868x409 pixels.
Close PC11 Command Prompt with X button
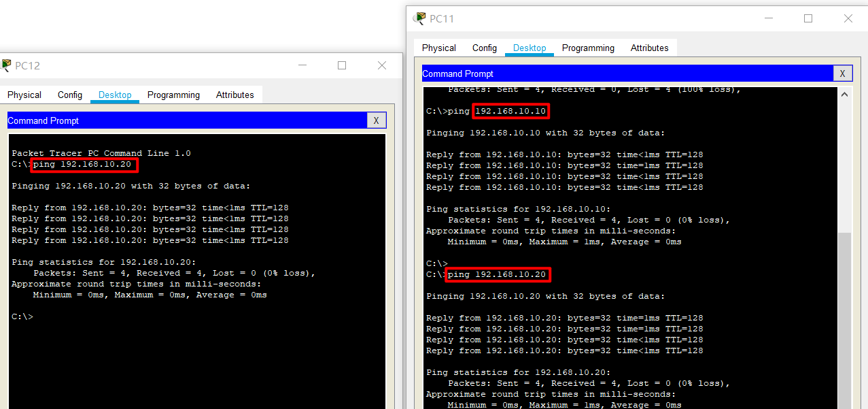[x=843, y=73]
